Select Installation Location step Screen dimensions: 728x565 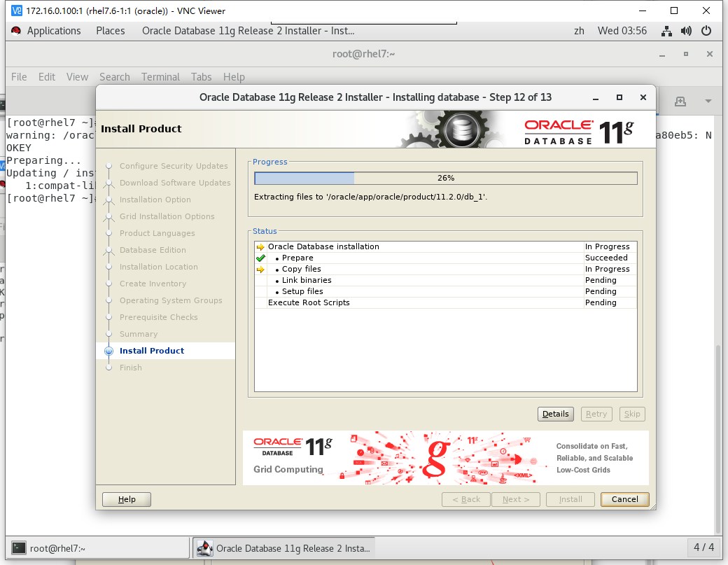coord(159,267)
